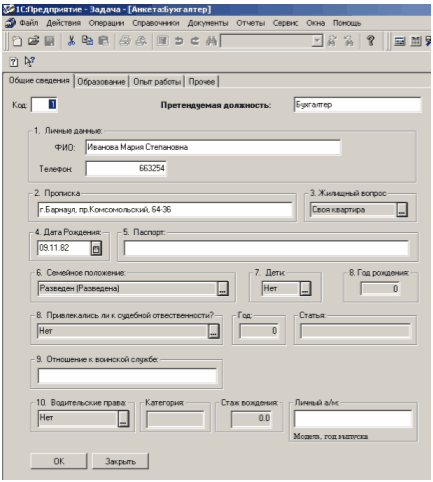
Task: Click the Закрыть button
Action: coord(120,461)
